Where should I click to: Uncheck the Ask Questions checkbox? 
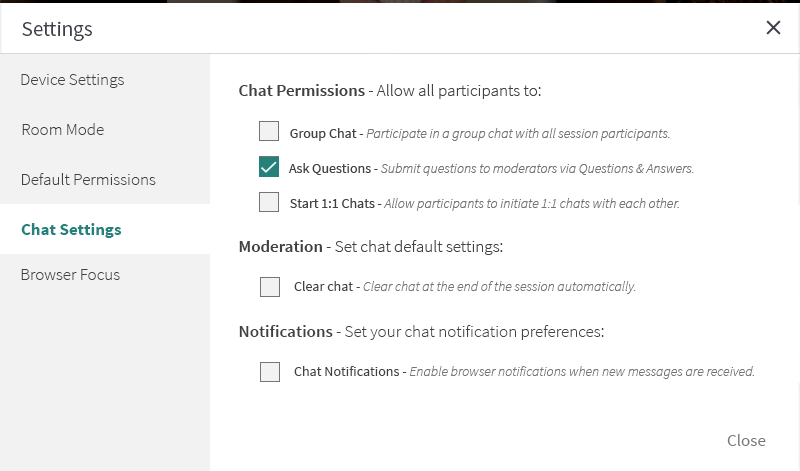point(269,167)
